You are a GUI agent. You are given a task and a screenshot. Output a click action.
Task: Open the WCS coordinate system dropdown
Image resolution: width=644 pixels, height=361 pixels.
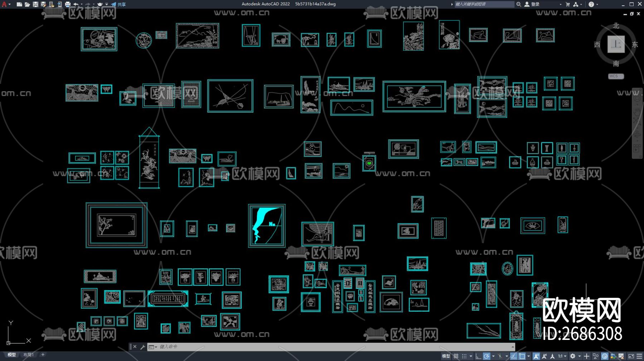616,76
